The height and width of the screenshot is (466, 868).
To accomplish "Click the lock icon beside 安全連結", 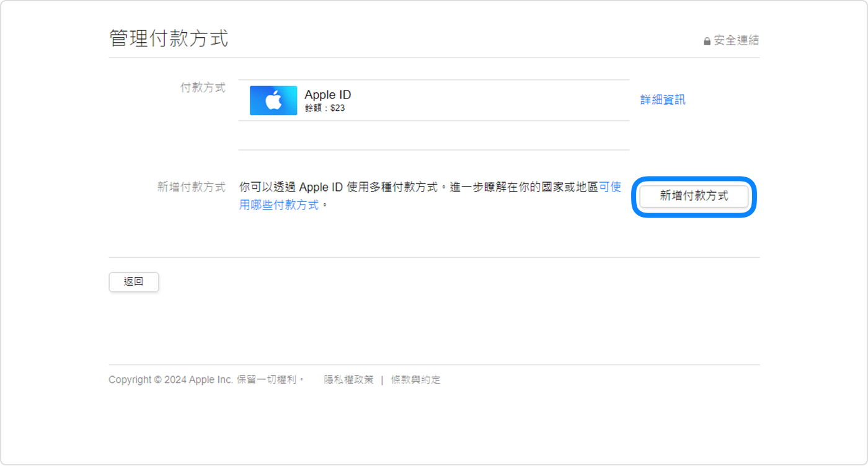I will click(x=707, y=41).
